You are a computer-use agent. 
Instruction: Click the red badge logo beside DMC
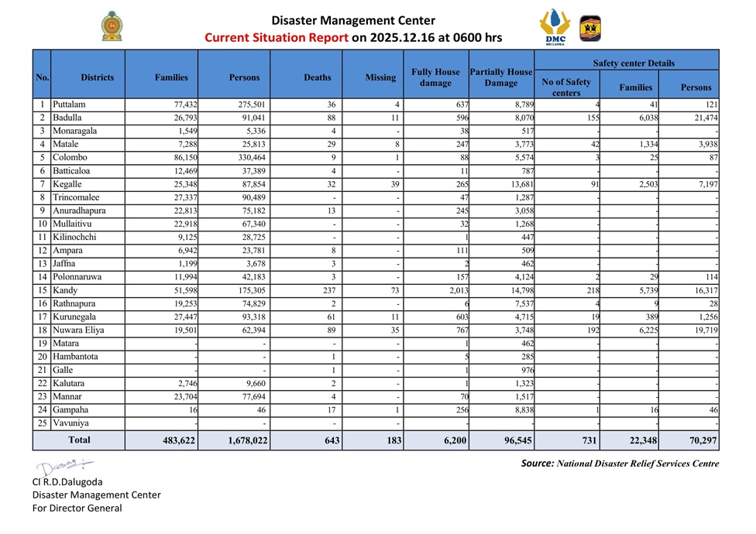[589, 28]
